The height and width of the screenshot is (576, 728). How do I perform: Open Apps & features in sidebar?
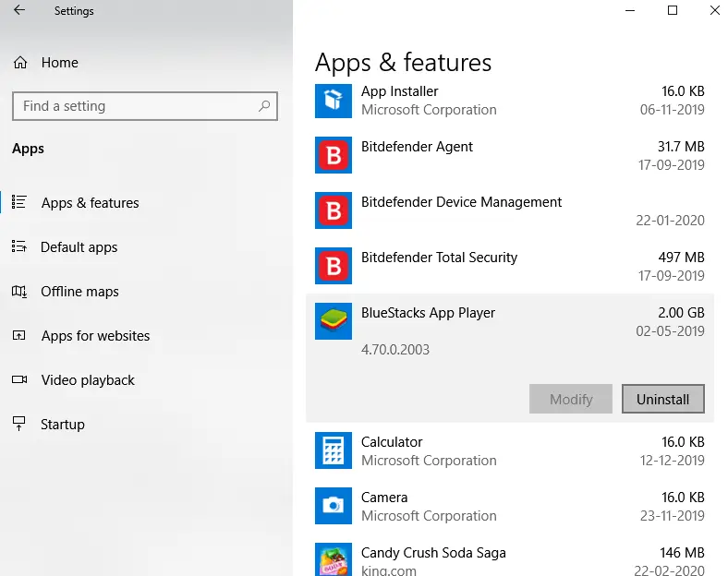90,203
